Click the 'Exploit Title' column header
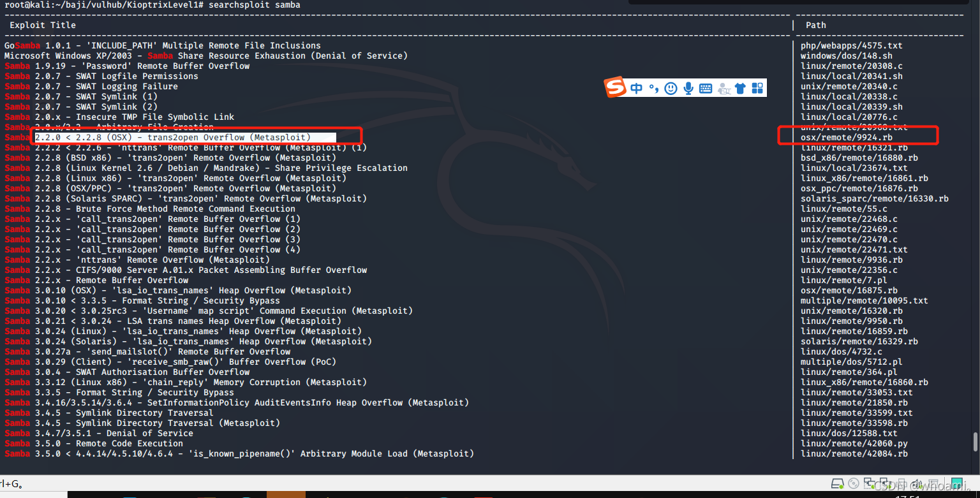Screen dimensions: 980x498 pos(43,25)
